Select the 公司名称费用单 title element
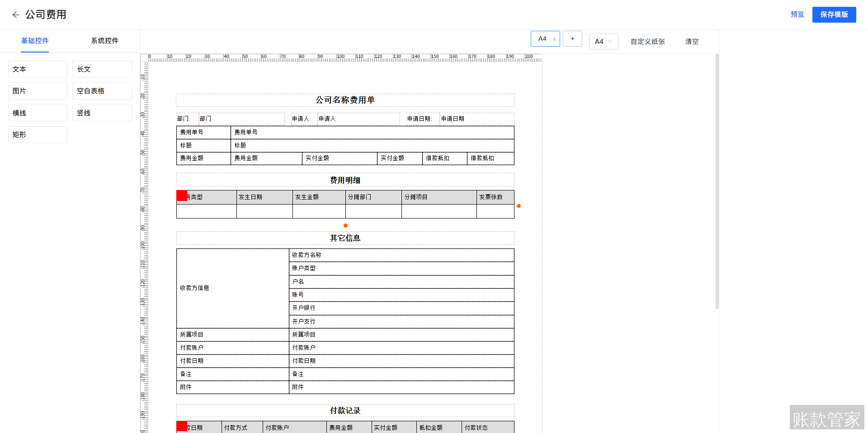Image resolution: width=868 pixels, height=433 pixels. coord(345,100)
